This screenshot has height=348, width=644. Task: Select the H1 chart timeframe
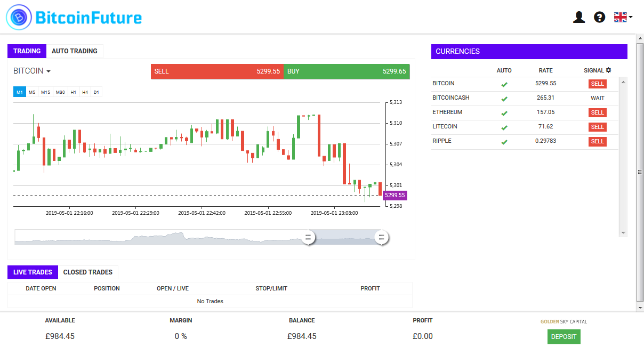(73, 92)
